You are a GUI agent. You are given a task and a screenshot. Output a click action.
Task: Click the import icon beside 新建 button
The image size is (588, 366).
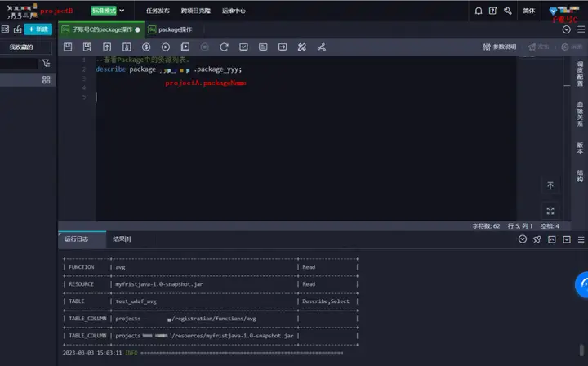click(x=18, y=29)
